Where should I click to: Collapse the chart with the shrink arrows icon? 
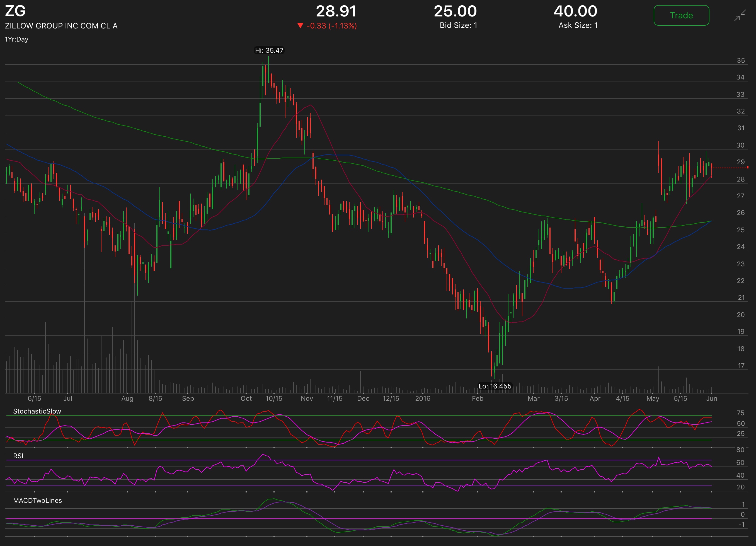pos(740,16)
